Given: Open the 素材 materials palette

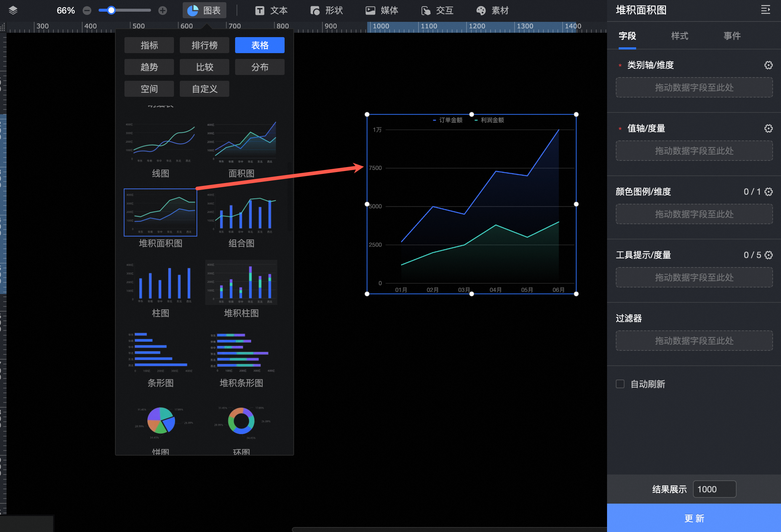Looking at the screenshot, I should click(492, 11).
